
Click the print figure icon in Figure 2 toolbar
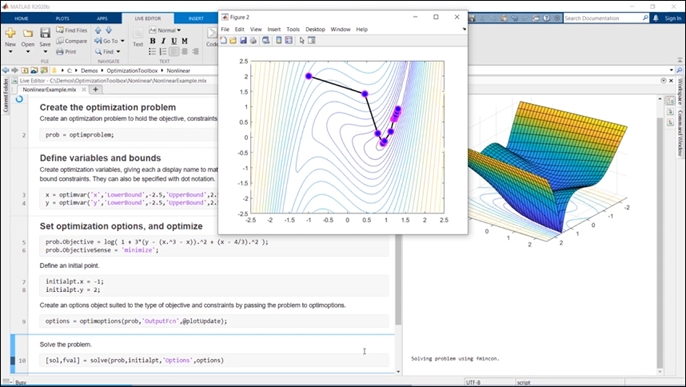tap(253, 40)
